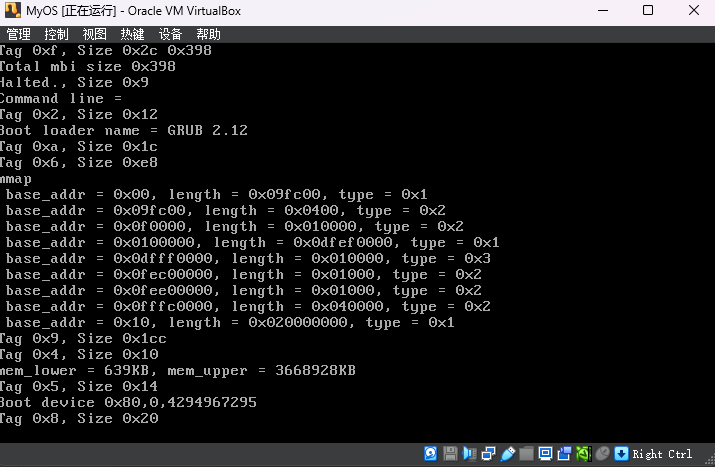Click the host key arrow indicator icon
Screen dimensions: 715x467
[621, 454]
